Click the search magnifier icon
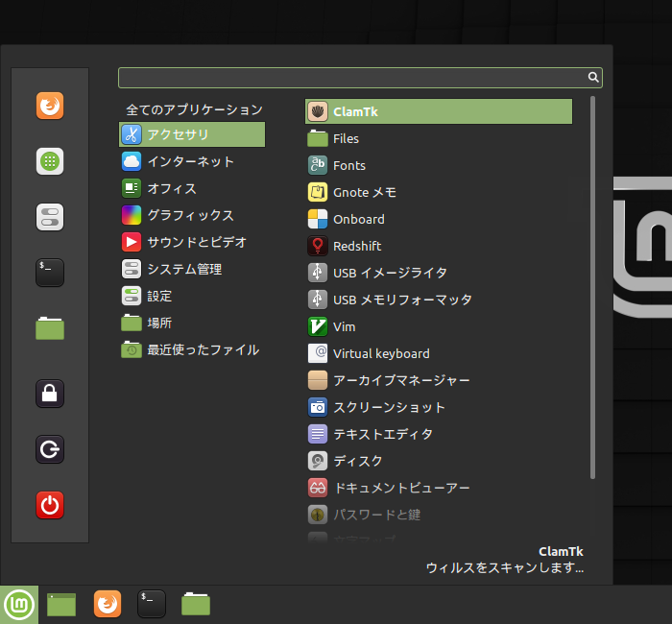The height and width of the screenshot is (624, 672). pyautogui.click(x=593, y=77)
